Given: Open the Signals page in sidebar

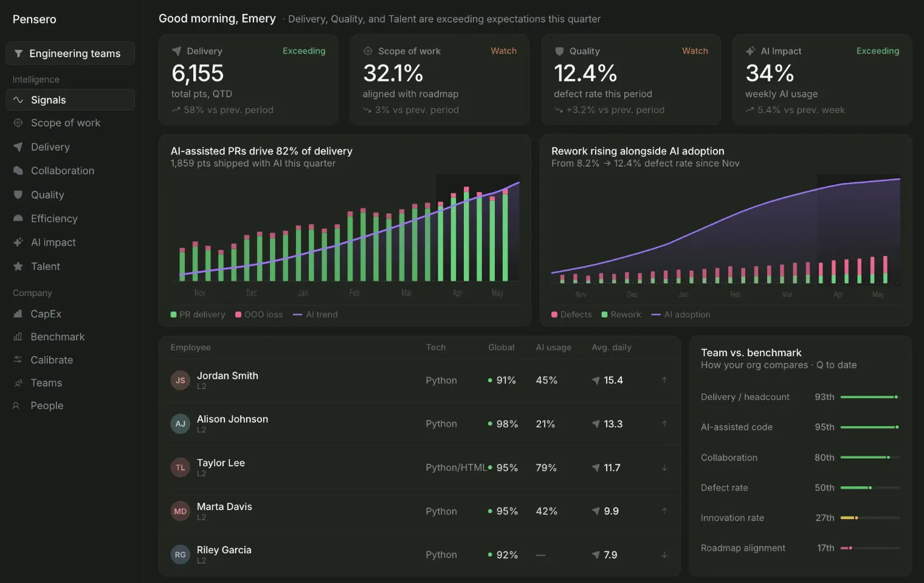Looking at the screenshot, I should (71, 100).
